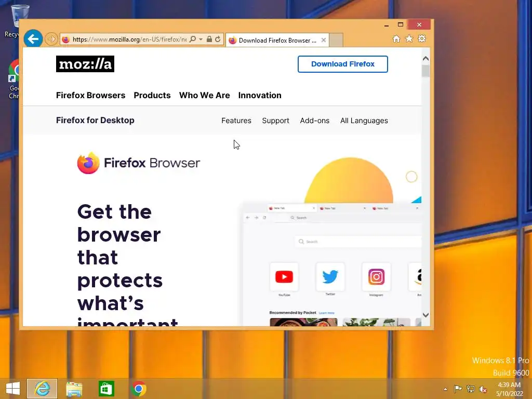This screenshot has width=532, height=399.
Task: Open the Firefox Browsers menu
Action: 90,96
